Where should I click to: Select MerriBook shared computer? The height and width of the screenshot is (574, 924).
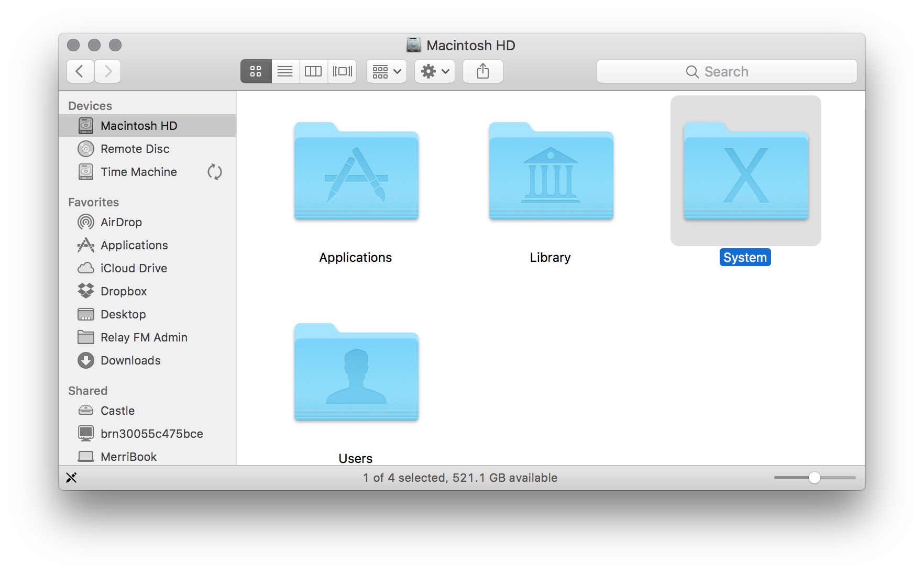tap(147, 456)
